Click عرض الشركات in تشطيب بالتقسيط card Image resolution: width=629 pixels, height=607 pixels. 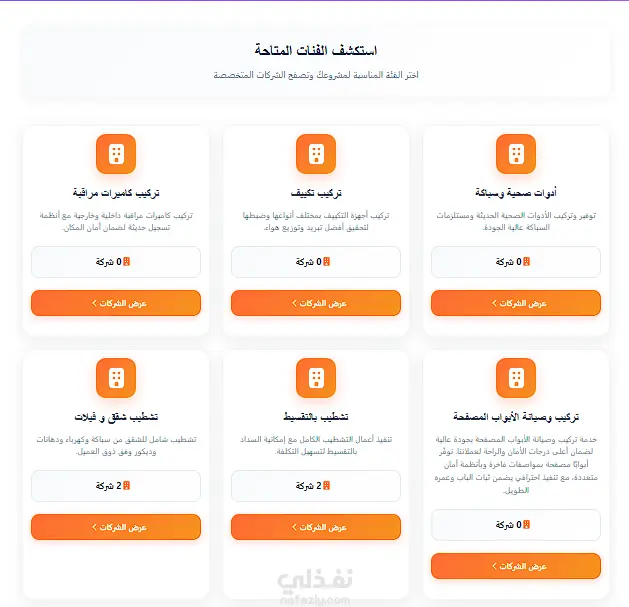tap(316, 527)
